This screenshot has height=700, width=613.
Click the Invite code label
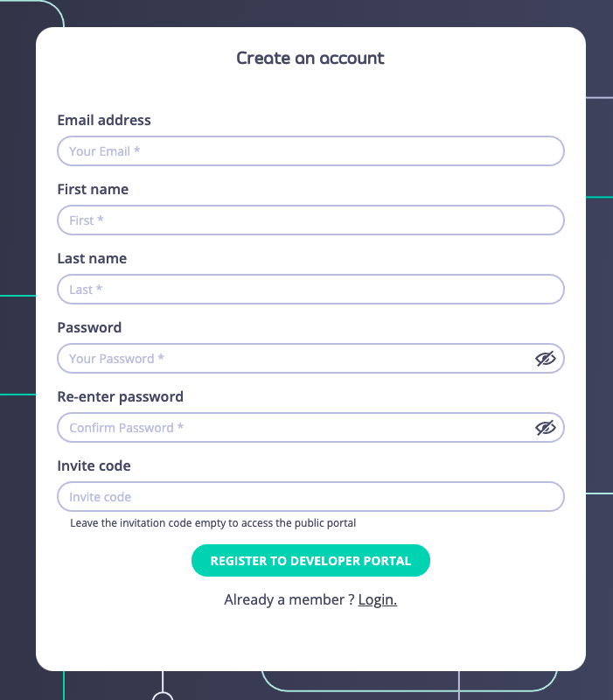(x=94, y=465)
